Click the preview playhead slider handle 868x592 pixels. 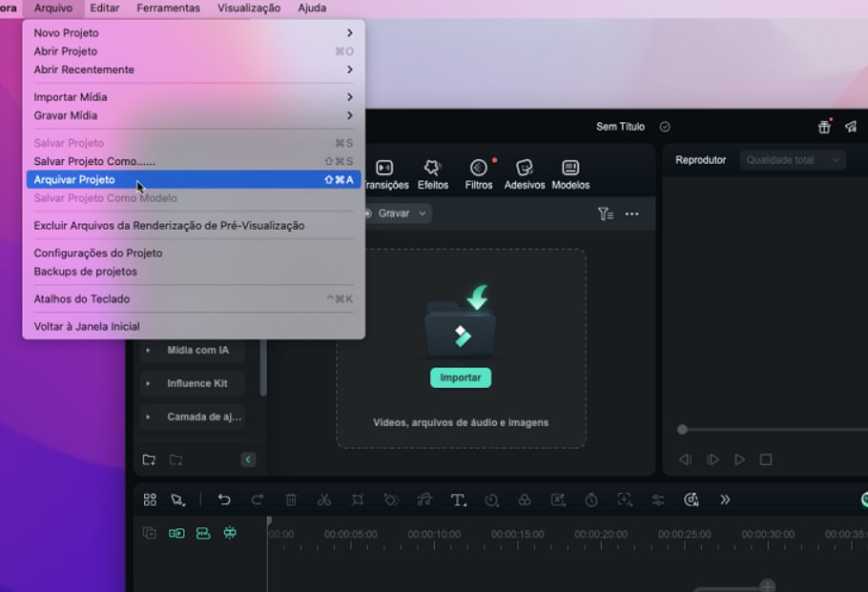(683, 429)
